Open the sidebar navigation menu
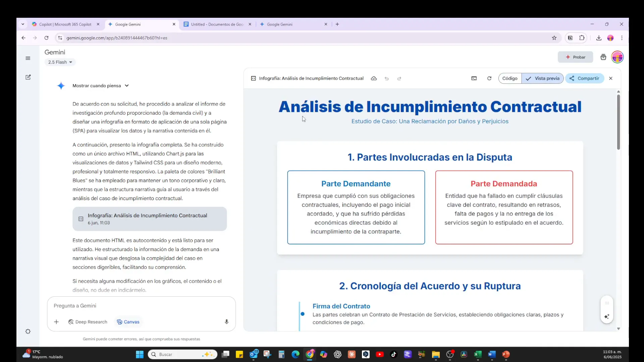Screen dimensions: 644x362 tap(28, 58)
